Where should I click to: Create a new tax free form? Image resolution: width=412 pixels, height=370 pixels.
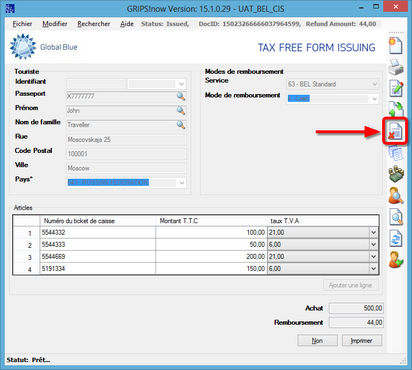[396, 46]
